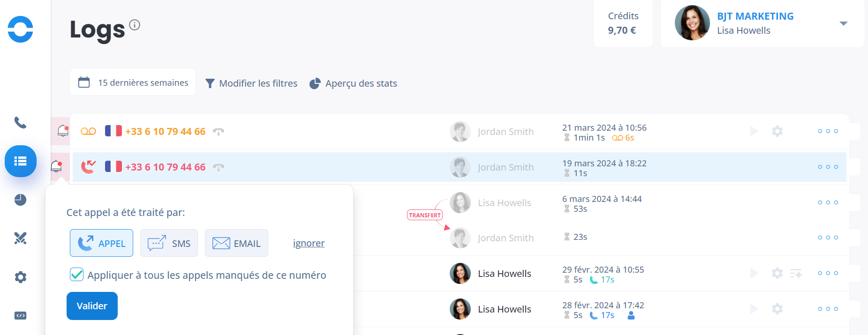Choose EMAIL as handling method

pyautogui.click(x=236, y=243)
